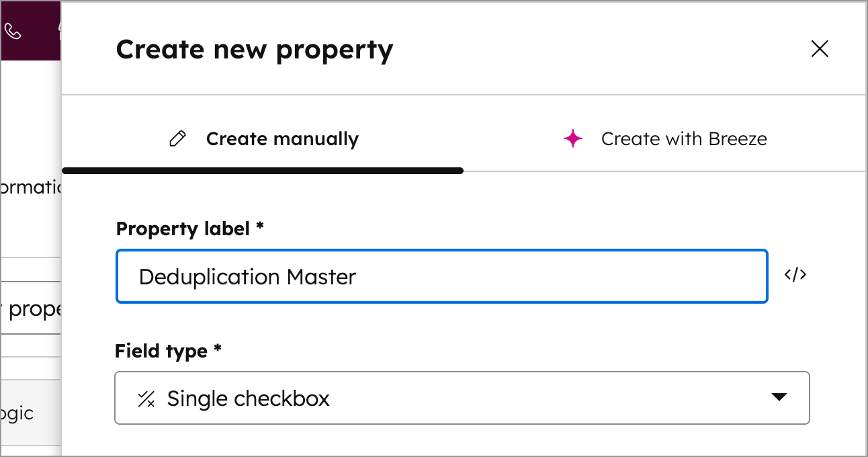Click the checkbox icon inside Field type selector
This screenshot has height=457, width=868.
pyautogui.click(x=146, y=398)
